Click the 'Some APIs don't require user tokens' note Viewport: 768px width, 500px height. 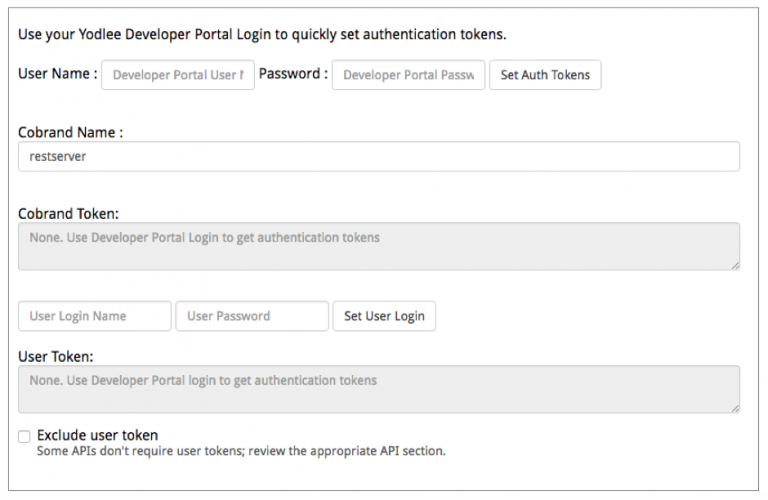241,451
